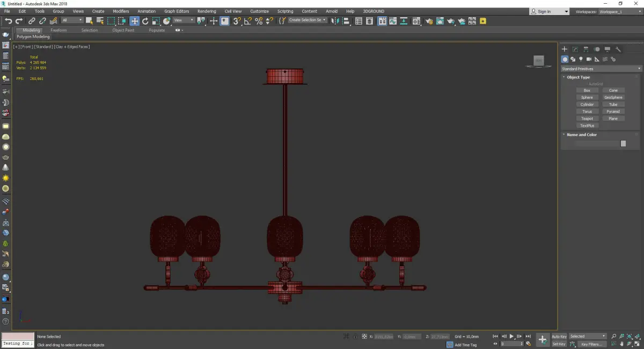This screenshot has height=349, width=644.
Task: Open the Graph Editors menu
Action: click(177, 11)
